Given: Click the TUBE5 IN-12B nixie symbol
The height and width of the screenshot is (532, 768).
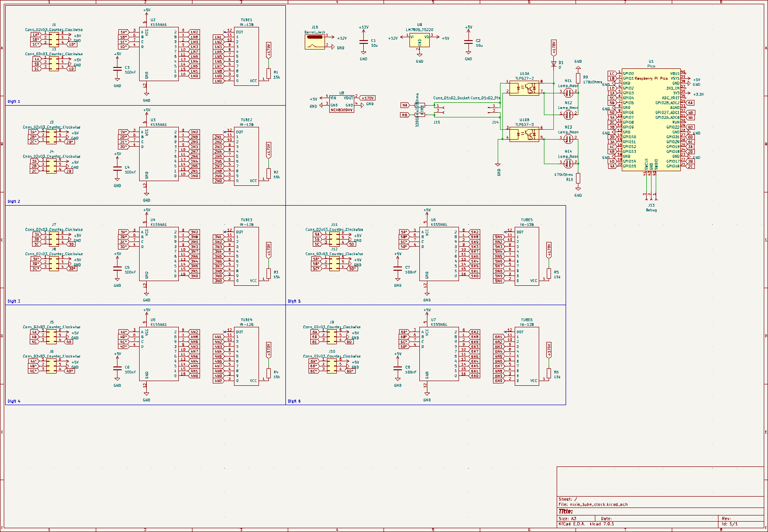Looking at the screenshot, I should point(526,256).
